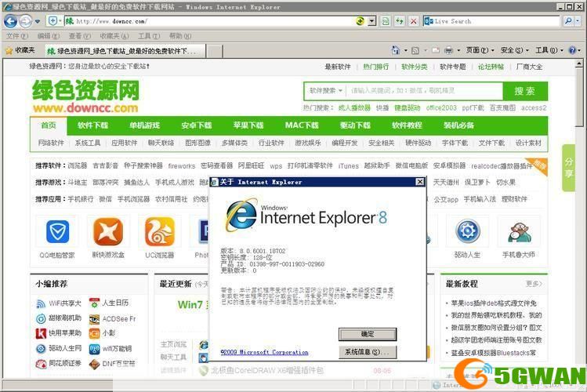The image size is (587, 392).
Task: Click the scrollbar up arrow
Action: 579,64
